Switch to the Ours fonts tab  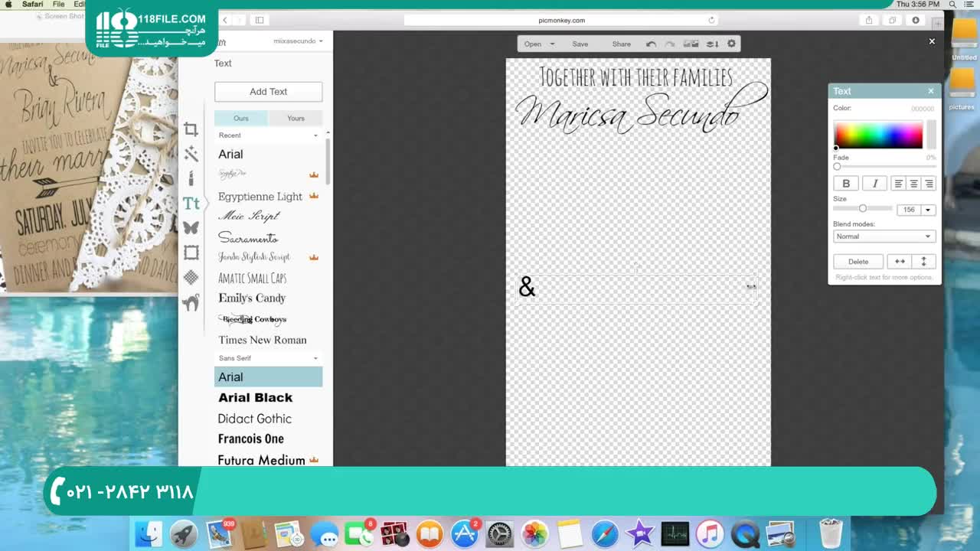pos(241,118)
